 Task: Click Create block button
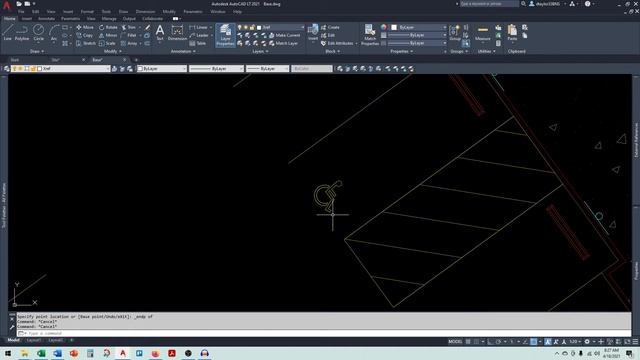(x=330, y=27)
